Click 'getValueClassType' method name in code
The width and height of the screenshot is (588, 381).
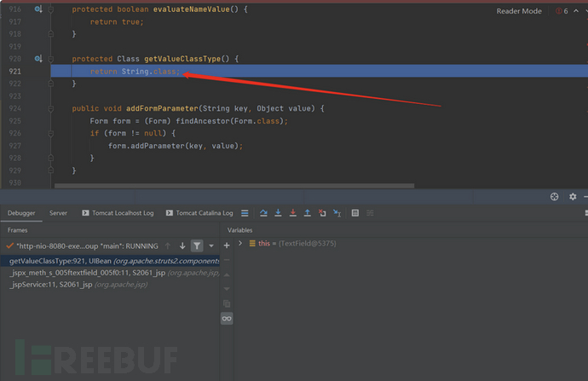coord(182,59)
